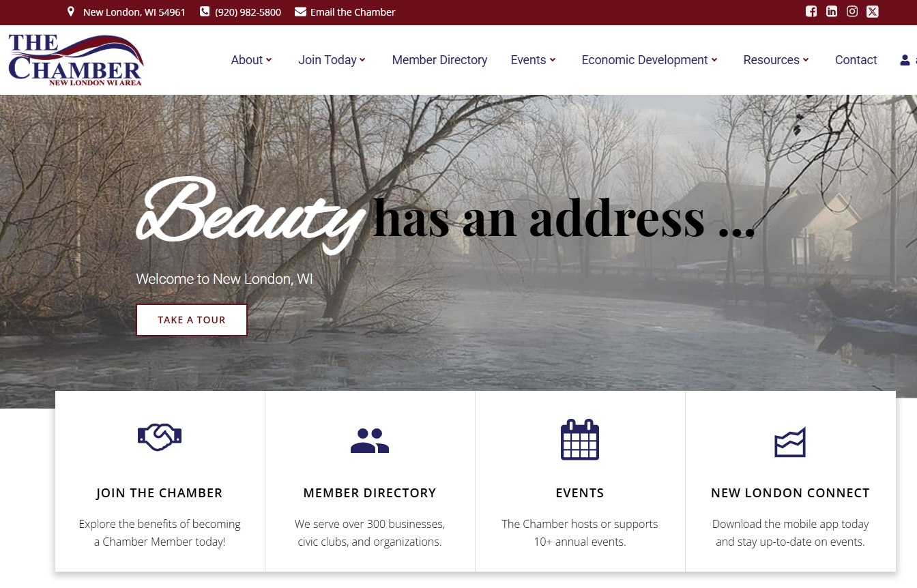
Task: Open the Contact page
Action: (x=856, y=60)
